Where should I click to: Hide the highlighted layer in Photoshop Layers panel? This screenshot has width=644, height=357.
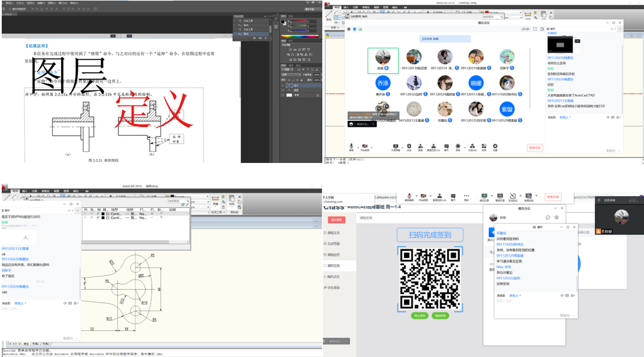coord(283,85)
